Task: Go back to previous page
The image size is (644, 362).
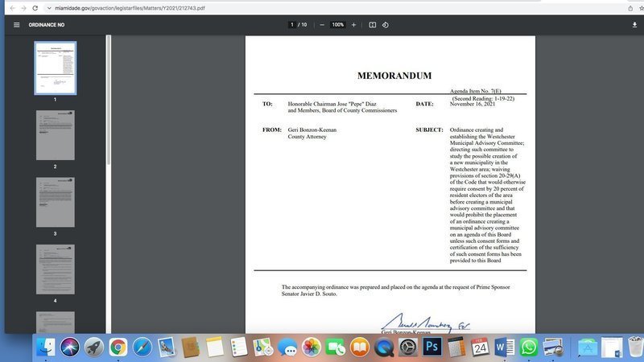Action: (x=10, y=7)
